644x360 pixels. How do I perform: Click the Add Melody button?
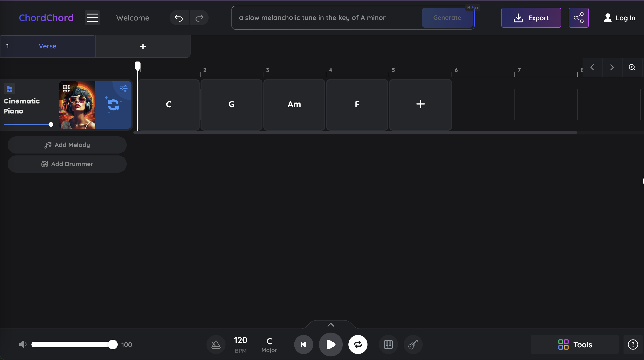[67, 145]
